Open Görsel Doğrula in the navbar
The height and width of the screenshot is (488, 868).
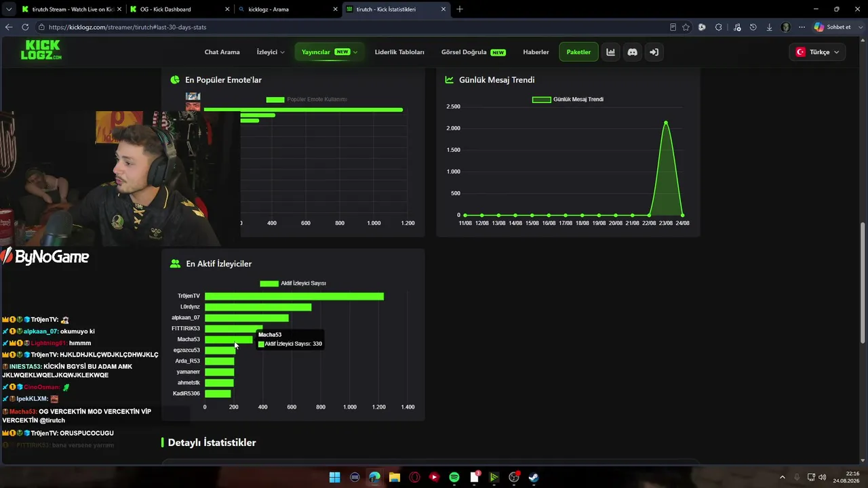473,52
